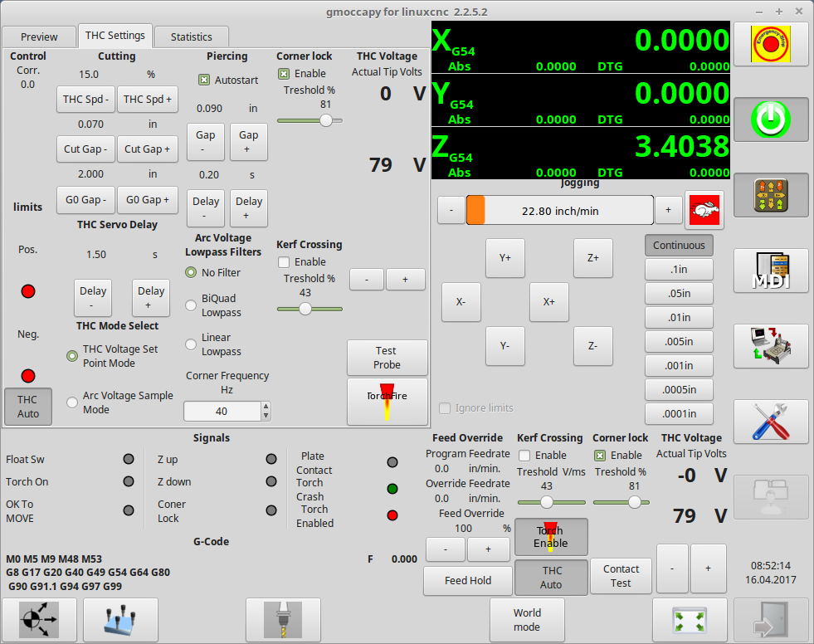
Task: Toggle the green machine power button
Action: coord(771,120)
